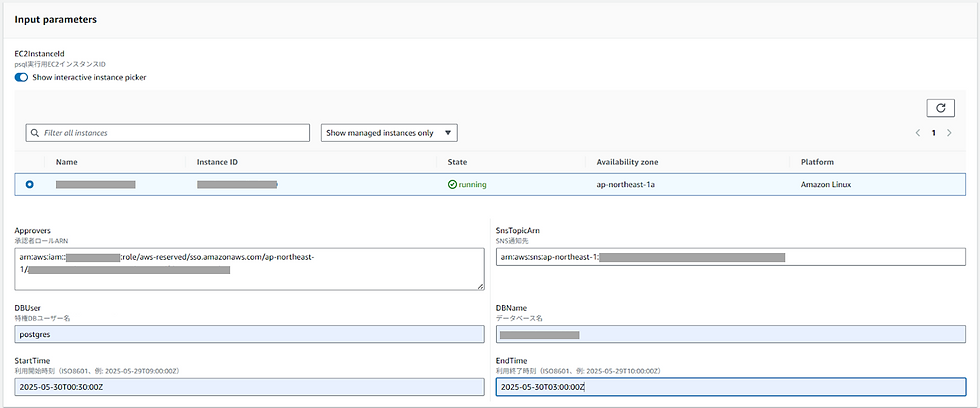Go to previous page of instances
Viewport: 980px width, 408px height.
[x=918, y=133]
